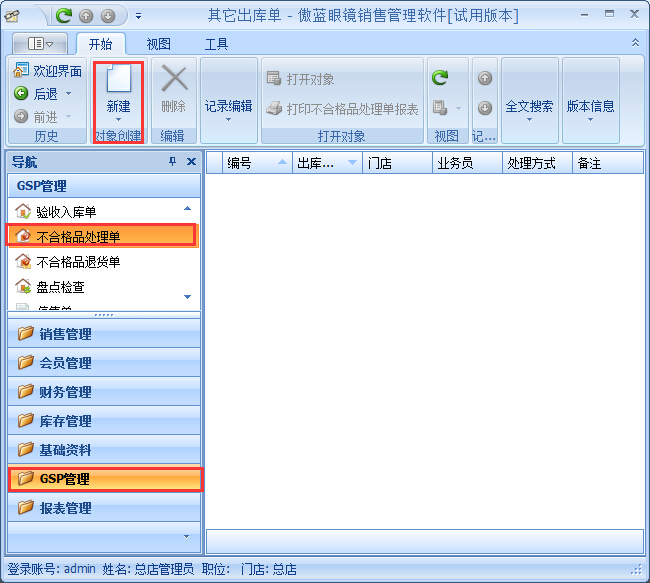Switch to the 工具 ribbon tab
The height and width of the screenshot is (583, 650).
click(216, 44)
